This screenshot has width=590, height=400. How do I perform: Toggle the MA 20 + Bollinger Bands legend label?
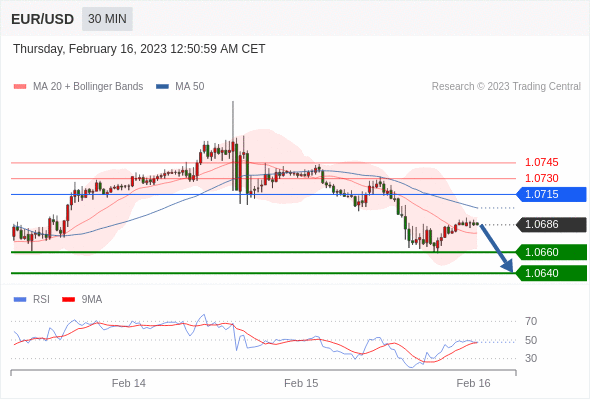[x=88, y=87]
